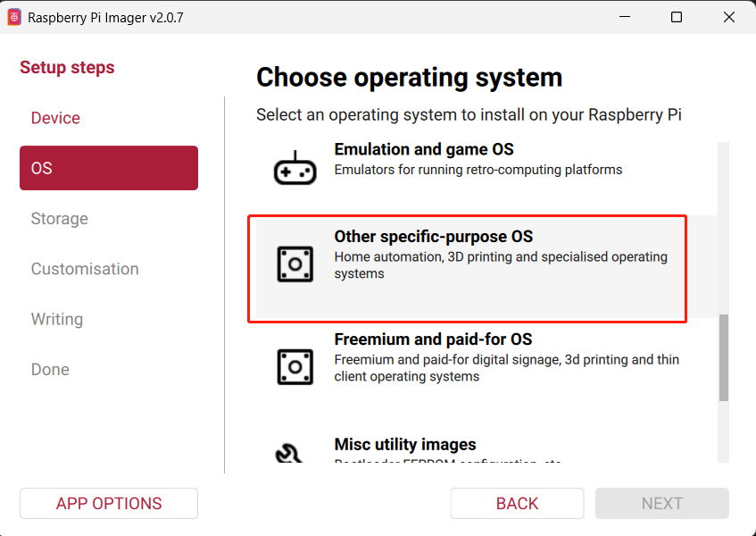Click 'Emulators for running retro-computing platforms' description
The width and height of the screenshot is (756, 536).
tap(478, 170)
